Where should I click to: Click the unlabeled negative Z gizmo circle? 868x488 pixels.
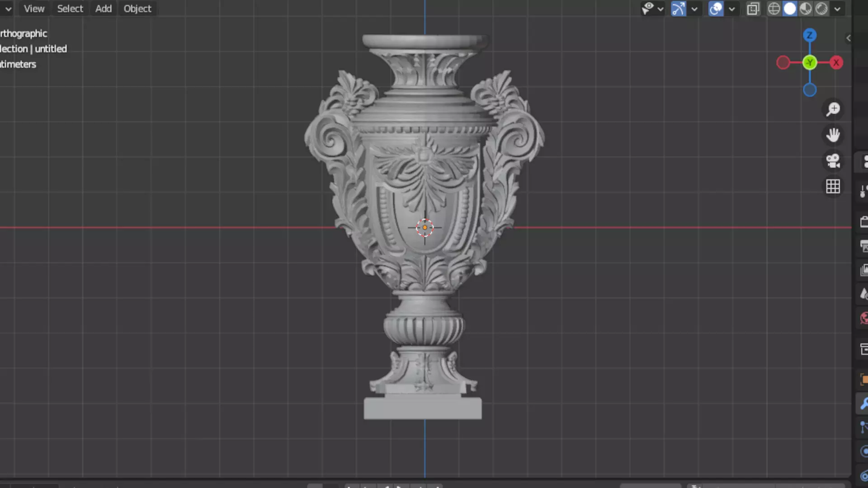click(x=810, y=90)
